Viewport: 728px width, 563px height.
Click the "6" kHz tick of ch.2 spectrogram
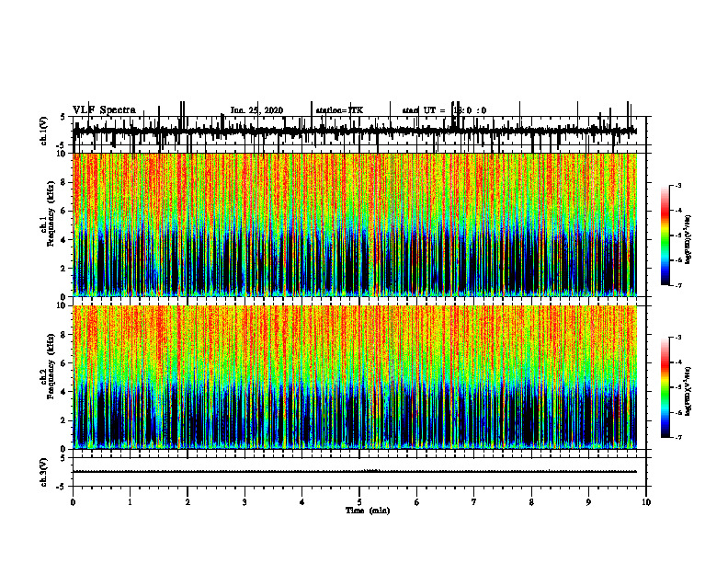64,363
